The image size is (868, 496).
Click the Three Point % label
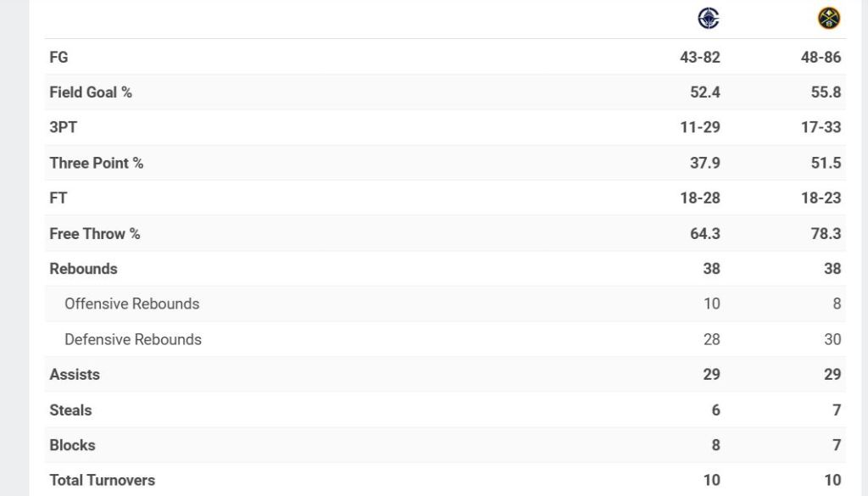click(x=96, y=163)
